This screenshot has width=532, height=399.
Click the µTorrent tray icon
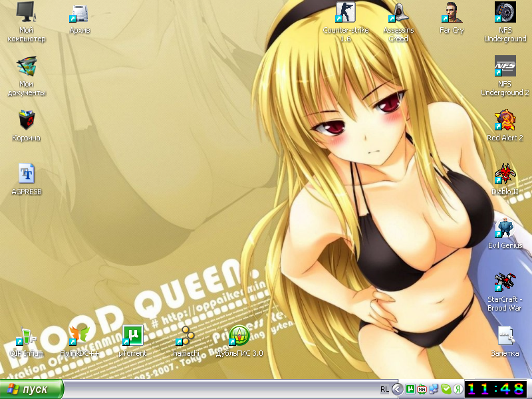(x=410, y=389)
